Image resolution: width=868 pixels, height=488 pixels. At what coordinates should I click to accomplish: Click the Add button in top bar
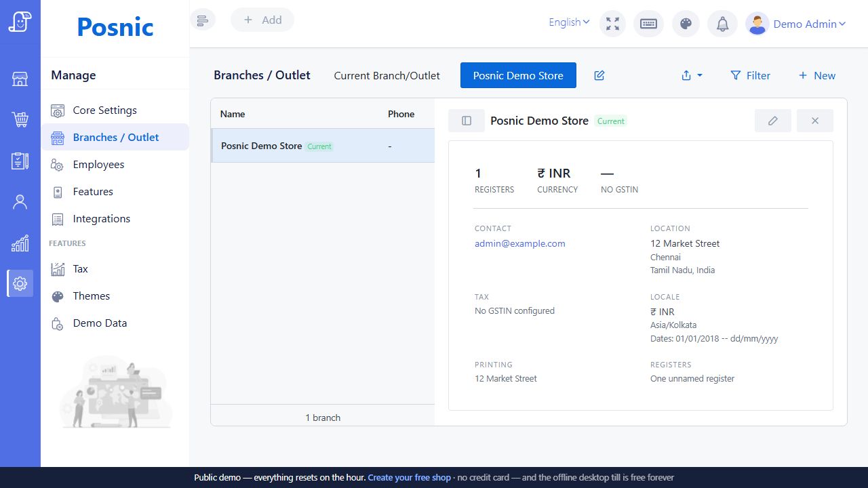click(262, 20)
